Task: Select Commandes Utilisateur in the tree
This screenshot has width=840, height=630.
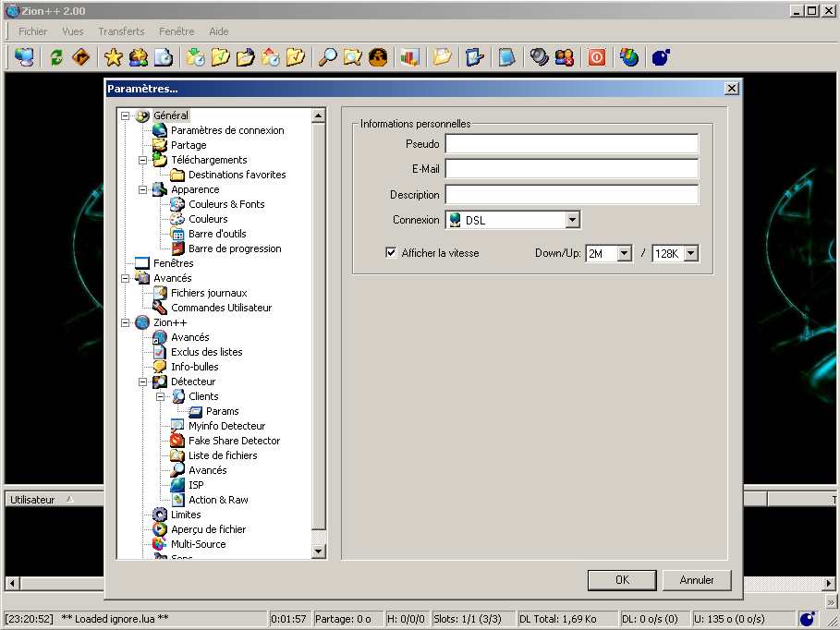Action: coord(221,308)
